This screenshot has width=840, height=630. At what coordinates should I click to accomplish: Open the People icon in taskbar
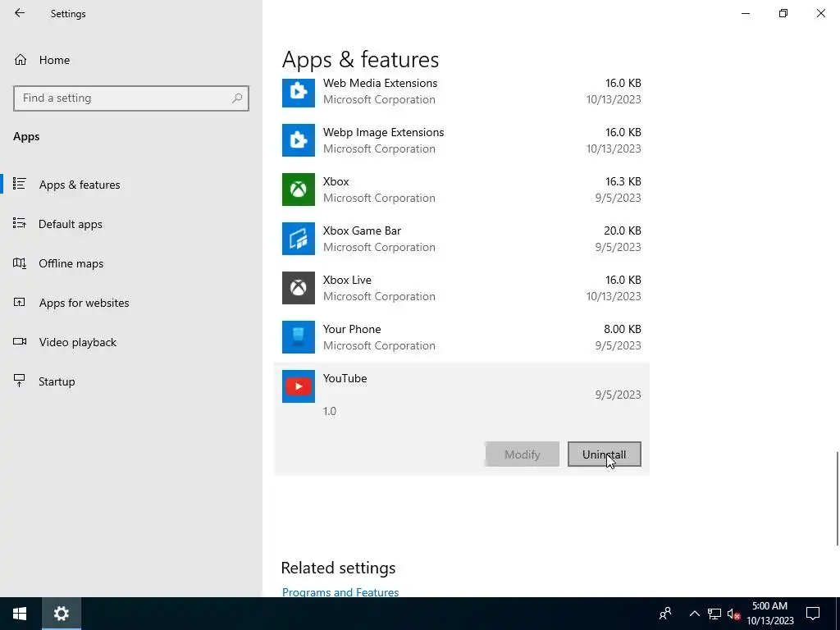[664, 614]
